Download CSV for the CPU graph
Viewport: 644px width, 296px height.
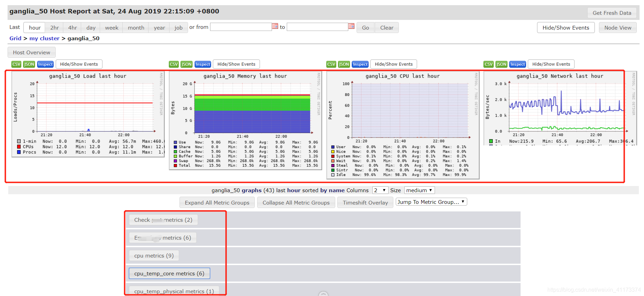(331, 64)
